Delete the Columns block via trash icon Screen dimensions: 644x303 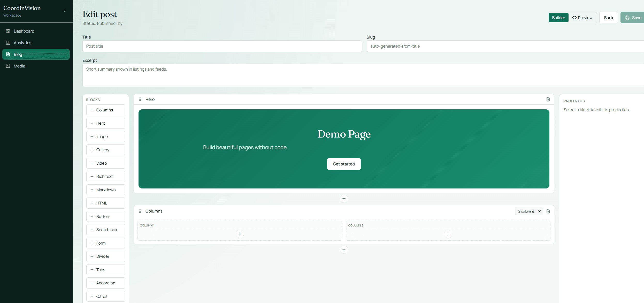pyautogui.click(x=548, y=211)
